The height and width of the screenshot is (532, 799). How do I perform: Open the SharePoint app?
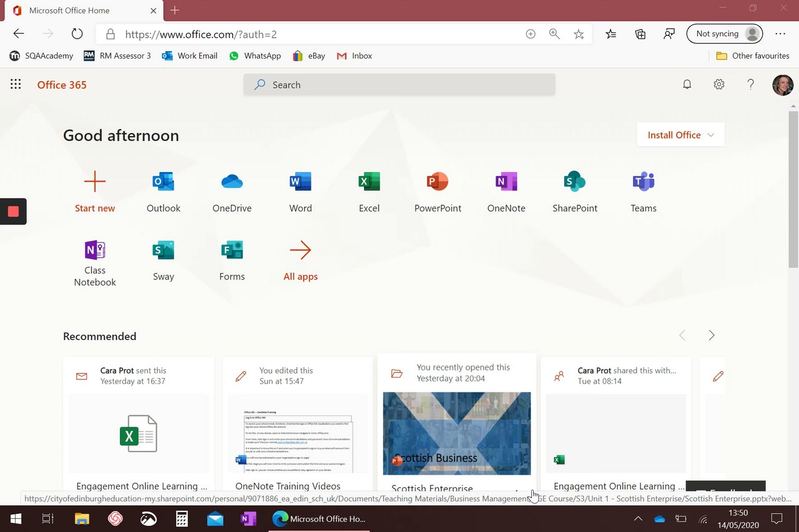(x=575, y=193)
